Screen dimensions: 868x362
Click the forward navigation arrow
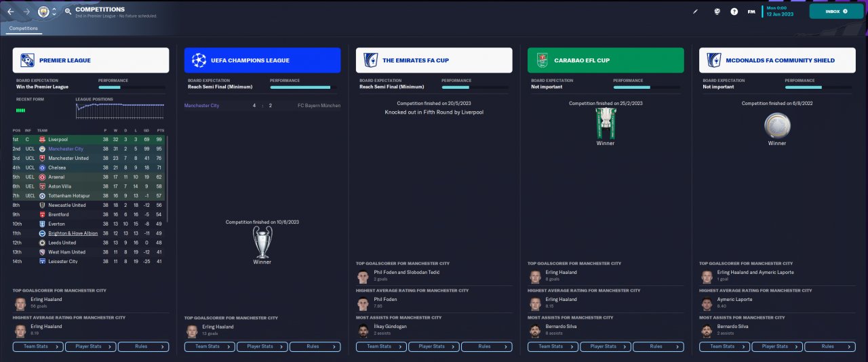(x=26, y=12)
